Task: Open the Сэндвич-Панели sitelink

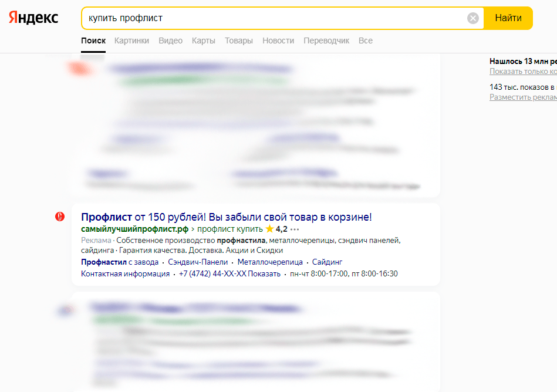Action: 198,262
